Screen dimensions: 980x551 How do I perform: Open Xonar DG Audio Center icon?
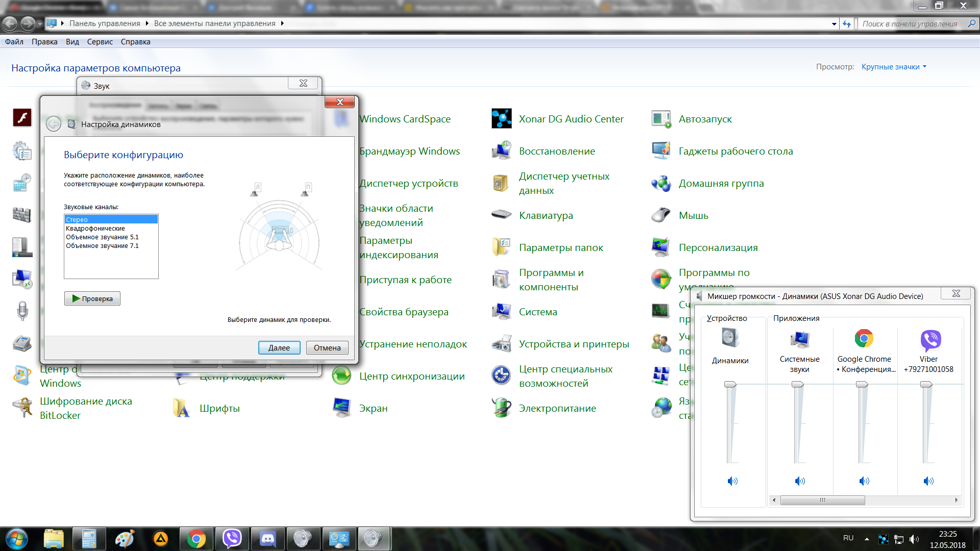coord(502,119)
